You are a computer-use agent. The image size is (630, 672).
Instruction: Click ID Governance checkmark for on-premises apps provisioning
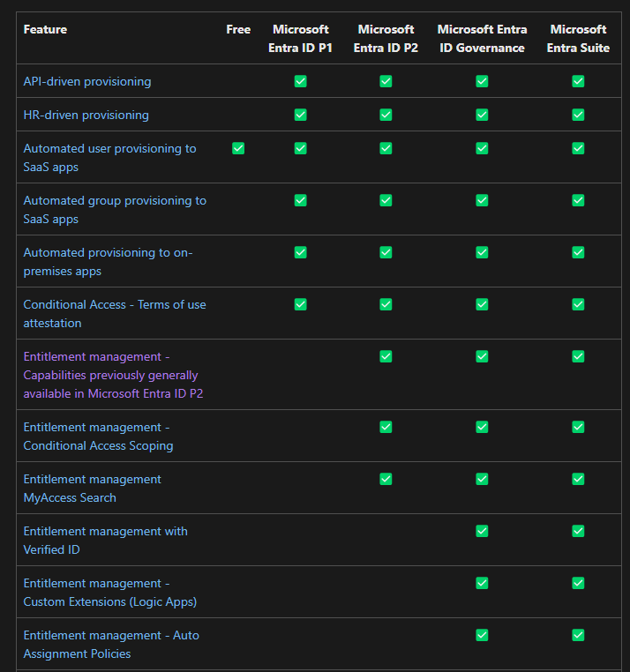482,252
